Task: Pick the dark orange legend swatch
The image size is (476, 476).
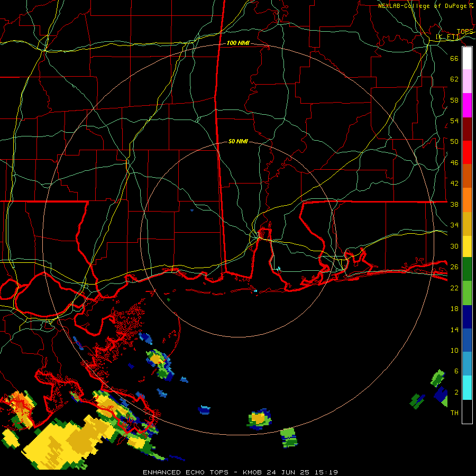Action: point(467,176)
